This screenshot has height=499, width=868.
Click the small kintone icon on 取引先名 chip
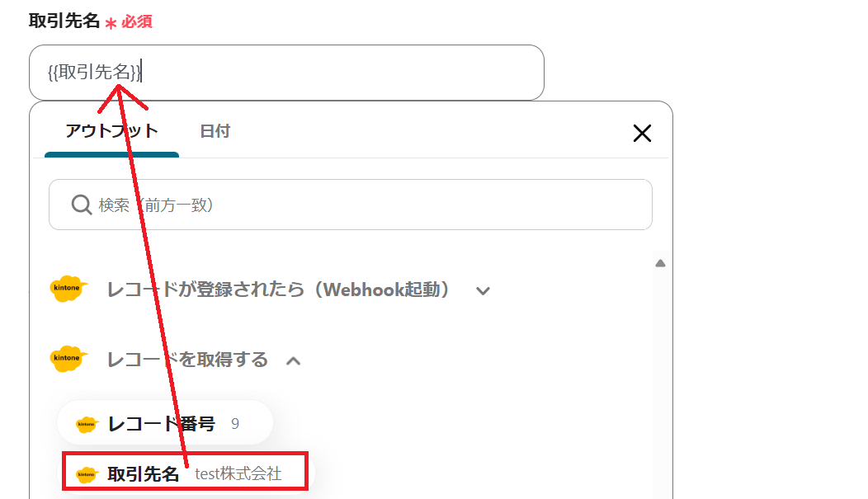(87, 474)
